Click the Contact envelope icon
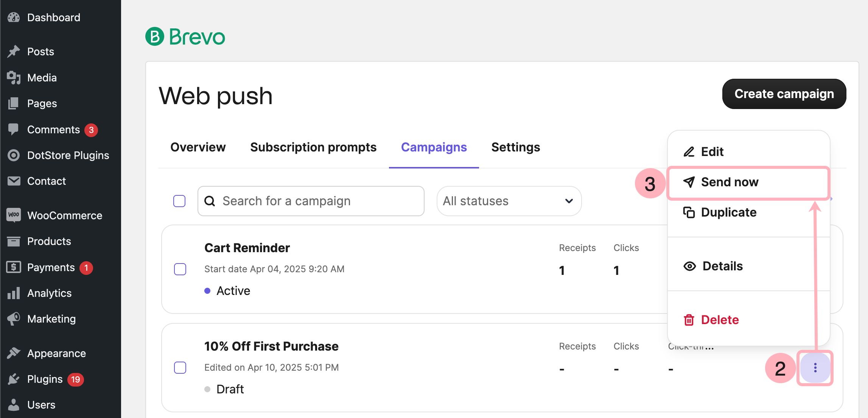The image size is (868, 418). pos(14,181)
